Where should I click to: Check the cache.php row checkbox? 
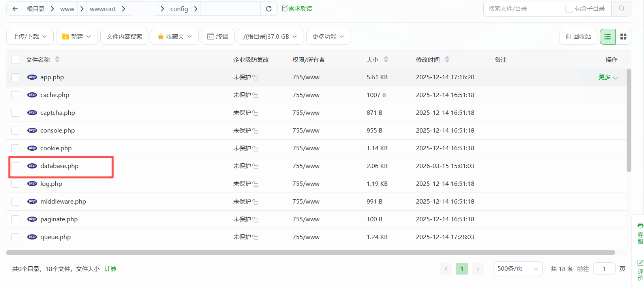point(15,95)
